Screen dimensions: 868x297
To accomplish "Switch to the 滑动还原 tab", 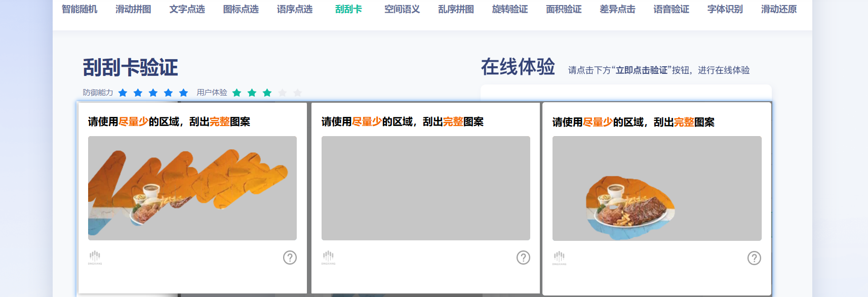I will tap(779, 9).
